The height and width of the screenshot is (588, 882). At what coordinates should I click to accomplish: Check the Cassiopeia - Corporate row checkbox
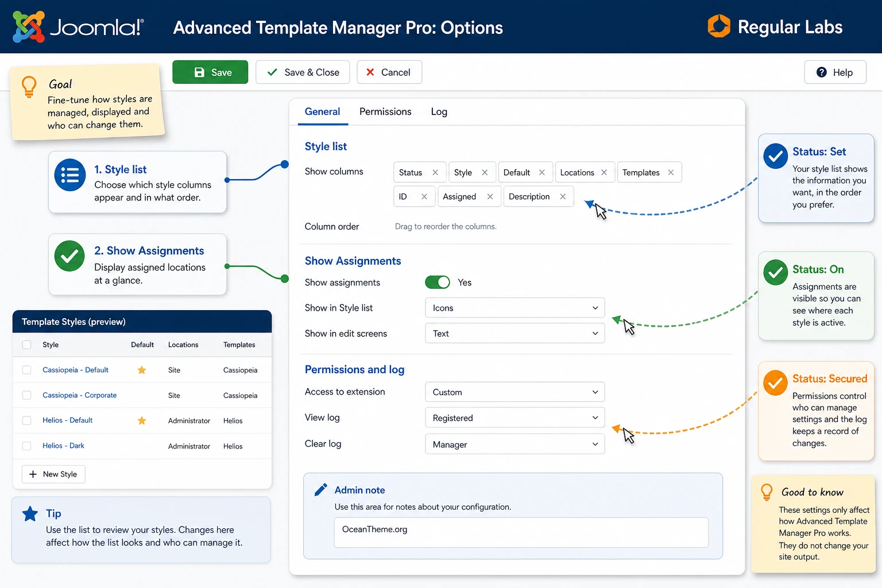pyautogui.click(x=26, y=395)
